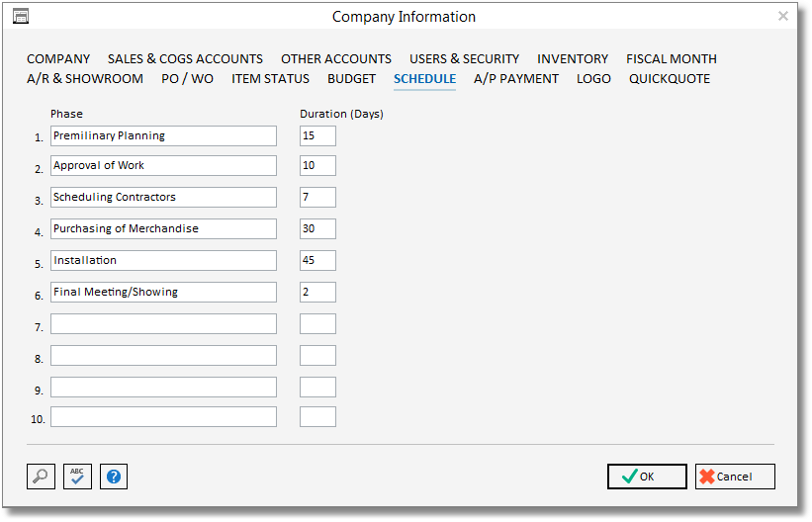This screenshot has height=522, width=812.
Task: Go to the LOGO tab
Action: point(594,79)
